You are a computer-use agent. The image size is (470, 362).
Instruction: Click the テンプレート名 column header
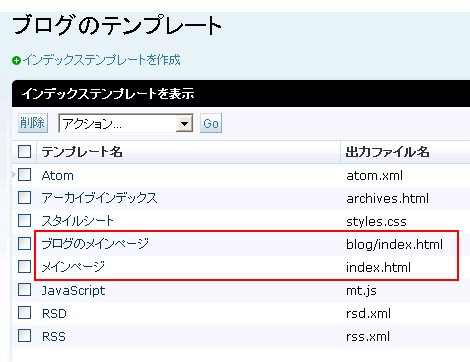tap(82, 152)
